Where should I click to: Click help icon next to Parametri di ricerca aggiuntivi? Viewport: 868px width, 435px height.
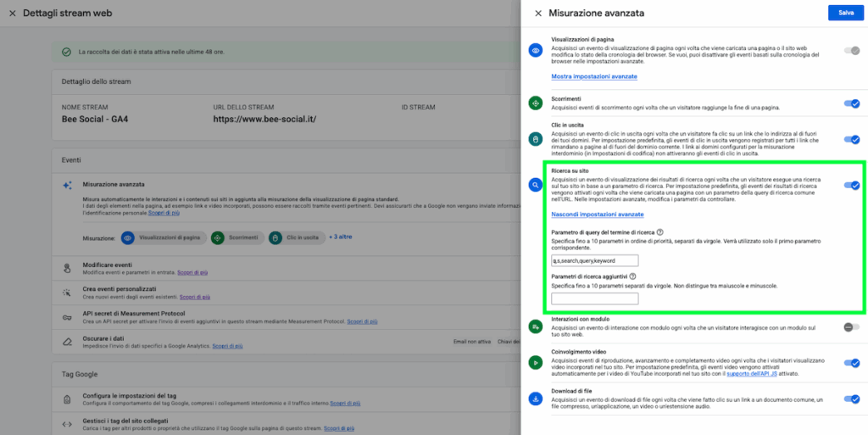pyautogui.click(x=632, y=276)
